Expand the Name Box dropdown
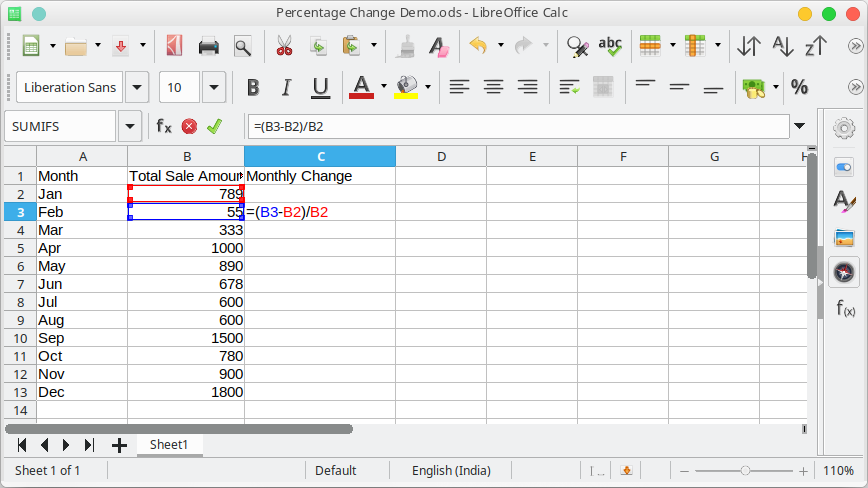 (x=129, y=127)
